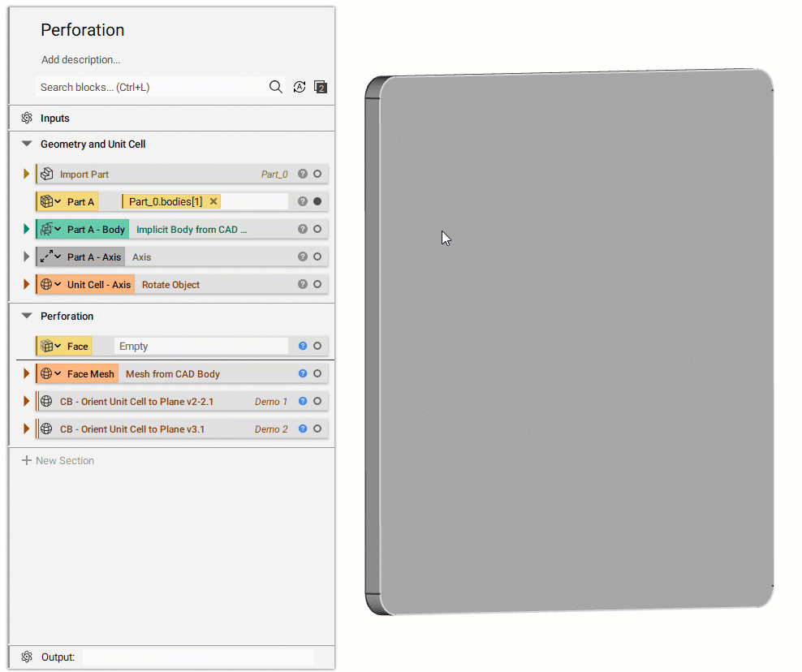
Task: Toggle visibility for Orient Unit Cell v3.1
Action: 317,429
